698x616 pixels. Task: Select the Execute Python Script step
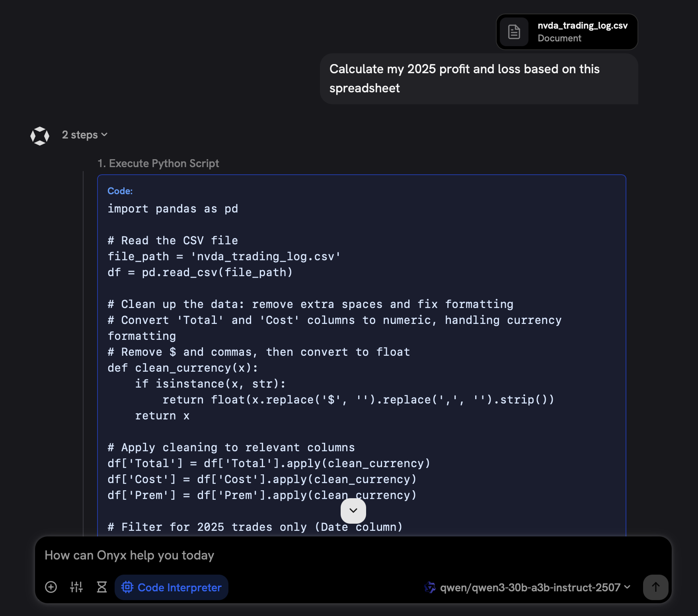click(x=158, y=163)
